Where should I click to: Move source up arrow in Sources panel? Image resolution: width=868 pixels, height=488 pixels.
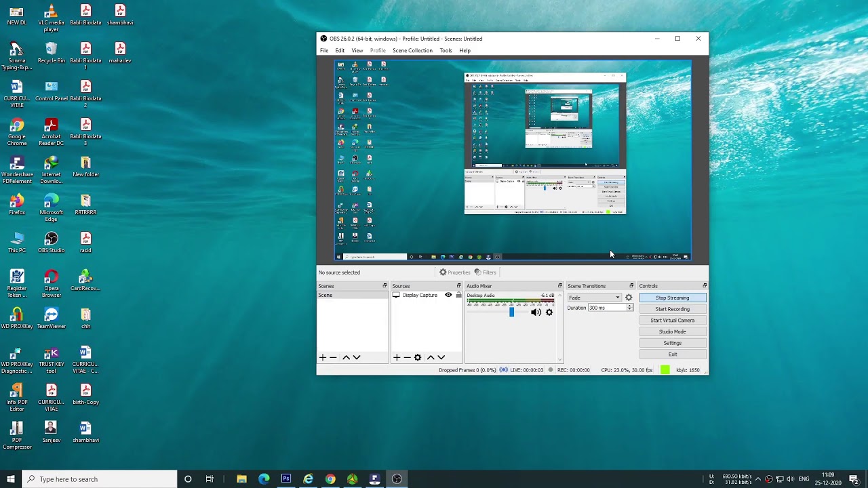coord(431,357)
